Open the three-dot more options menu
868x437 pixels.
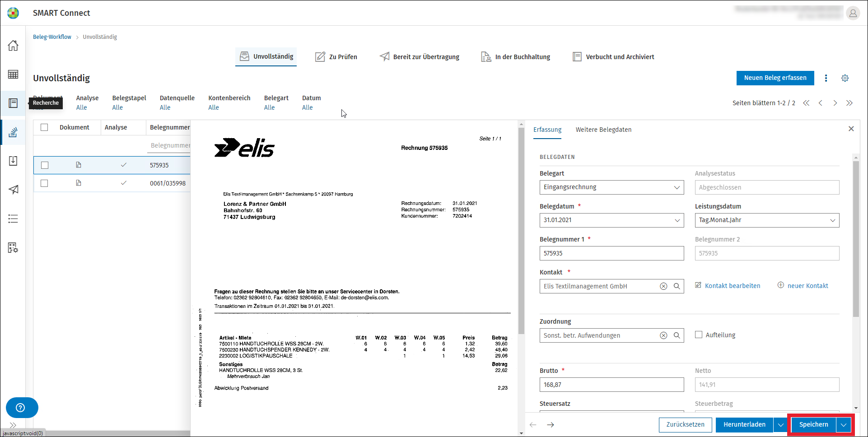pyautogui.click(x=826, y=78)
